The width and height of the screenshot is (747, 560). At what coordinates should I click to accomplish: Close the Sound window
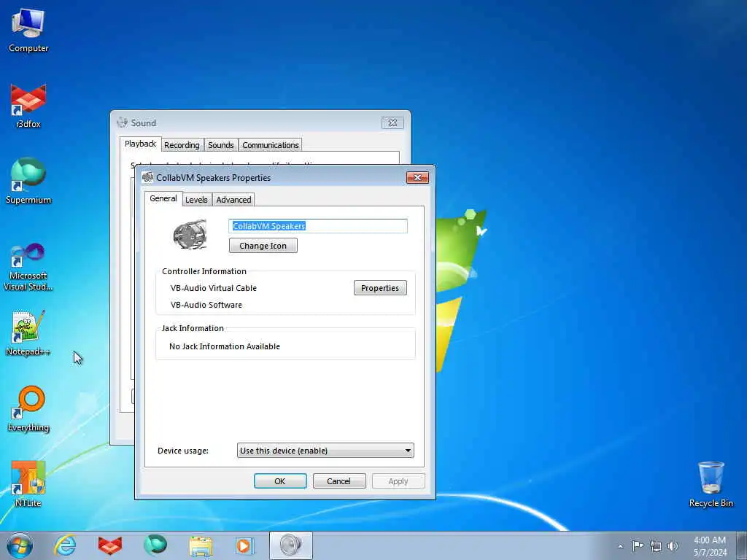coord(392,122)
